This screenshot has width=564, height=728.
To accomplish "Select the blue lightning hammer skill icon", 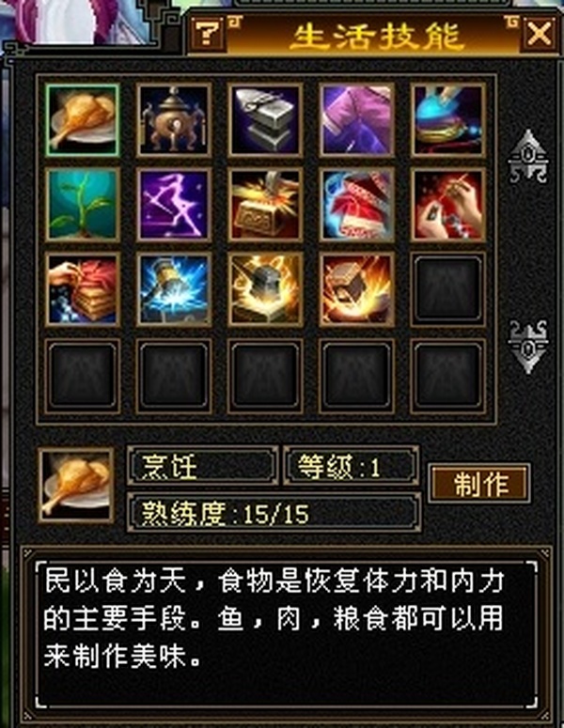I will pos(174,289).
